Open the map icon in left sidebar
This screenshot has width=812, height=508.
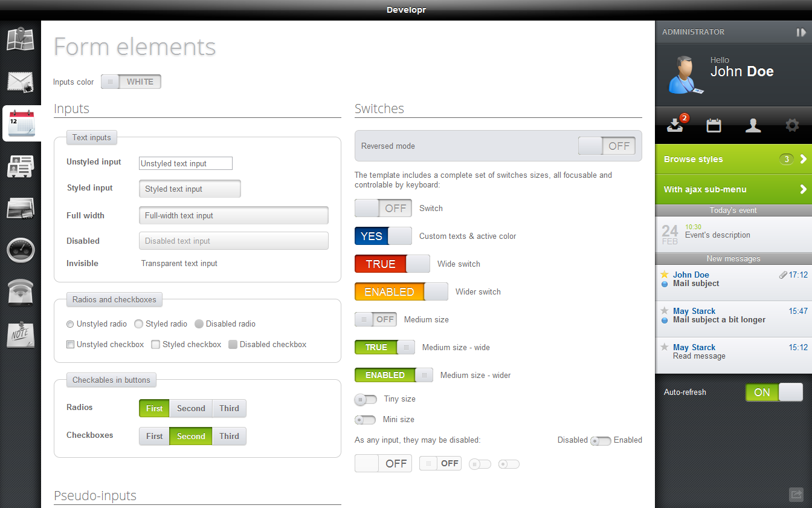[21, 39]
